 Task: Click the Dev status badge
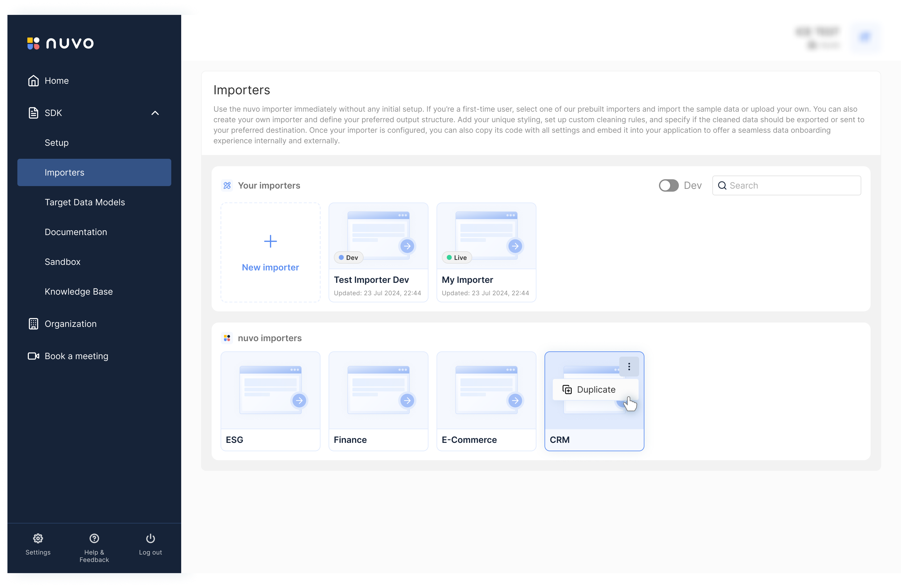pos(348,257)
